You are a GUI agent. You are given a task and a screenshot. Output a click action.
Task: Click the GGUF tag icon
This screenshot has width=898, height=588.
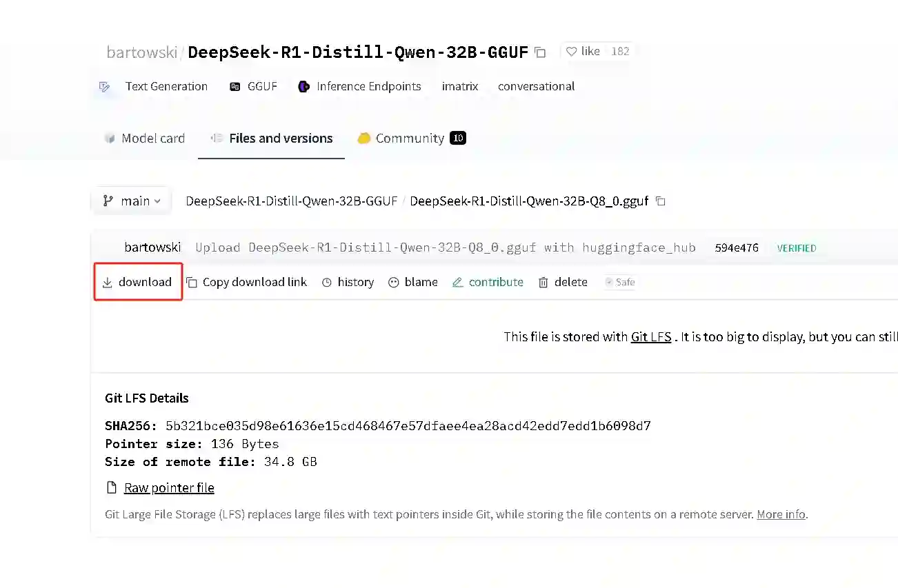coord(235,87)
